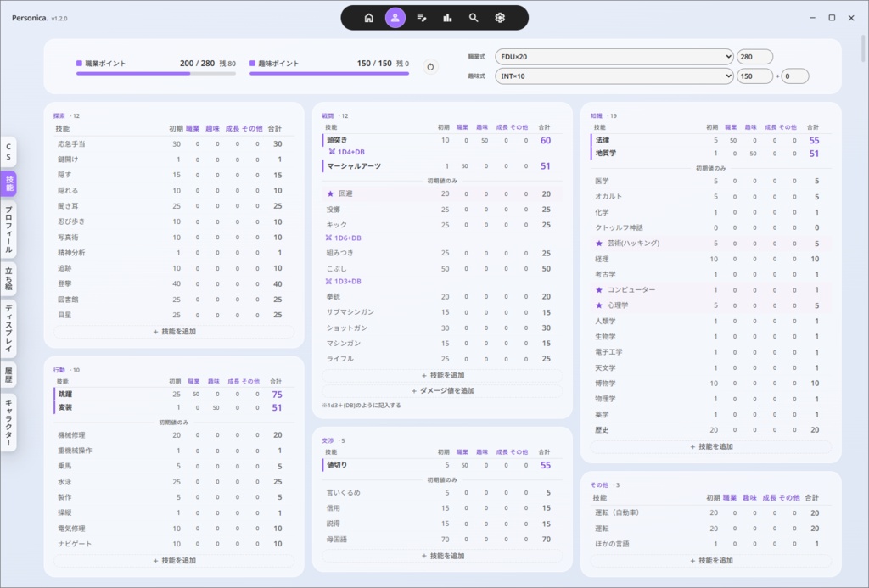Click the ダメージ値を追加 button

click(442, 390)
